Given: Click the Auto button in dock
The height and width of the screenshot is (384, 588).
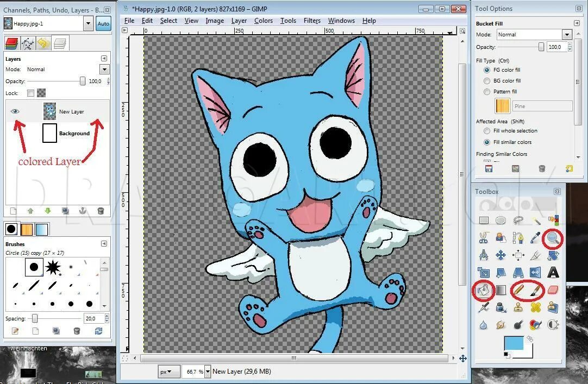Looking at the screenshot, I should tap(103, 23).
